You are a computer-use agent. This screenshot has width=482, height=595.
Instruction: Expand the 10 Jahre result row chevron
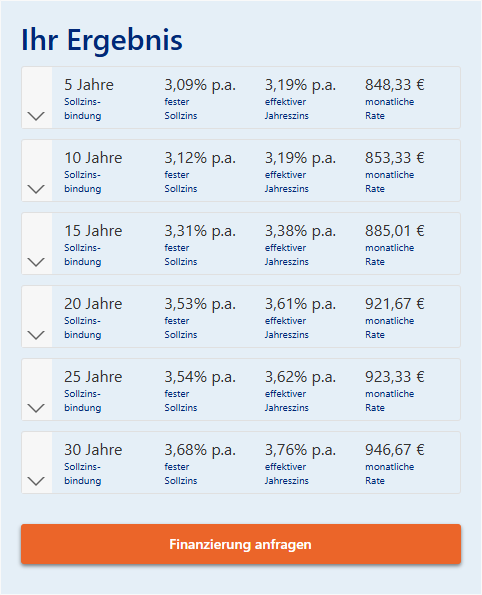[36, 189]
